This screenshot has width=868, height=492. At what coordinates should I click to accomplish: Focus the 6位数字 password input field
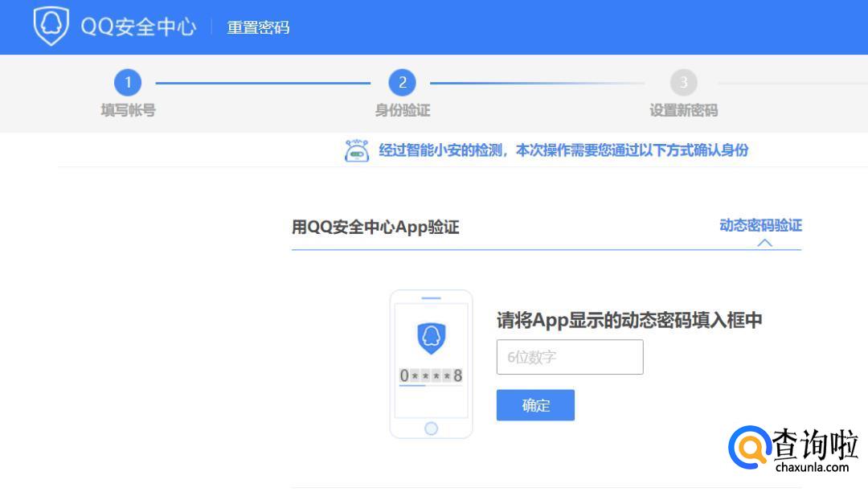(570, 357)
